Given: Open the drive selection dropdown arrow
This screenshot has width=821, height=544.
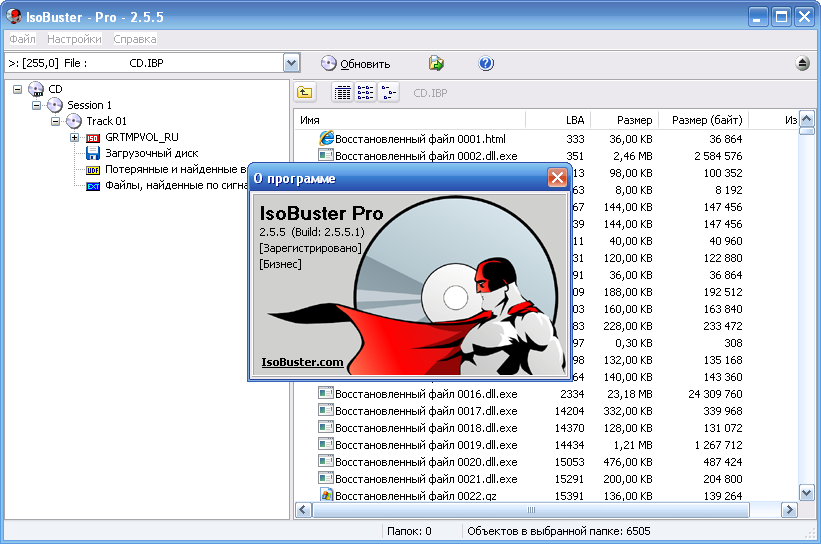Looking at the screenshot, I should (292, 63).
